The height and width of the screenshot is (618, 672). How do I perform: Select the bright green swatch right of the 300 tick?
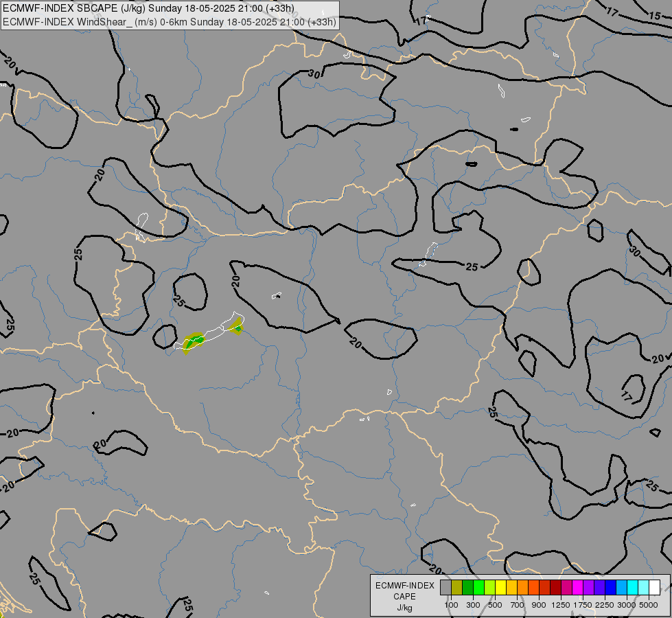478,588
